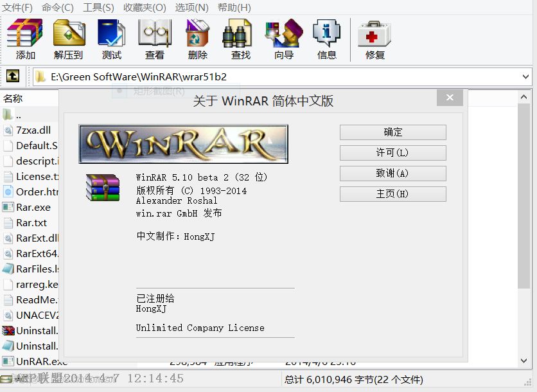
Task: Click the OK (确定) button
Action: pyautogui.click(x=393, y=132)
